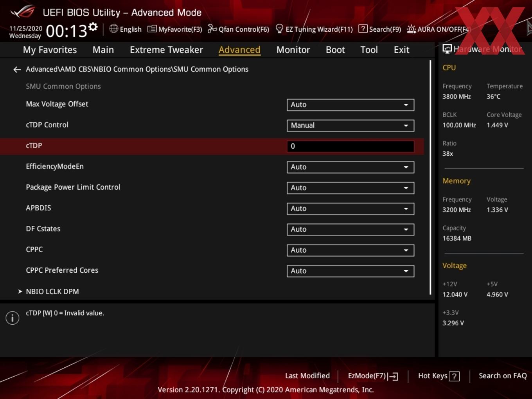The width and height of the screenshot is (532, 399).
Task: Open Qfan Control(F6) fan icon
Action: pyautogui.click(x=212, y=29)
